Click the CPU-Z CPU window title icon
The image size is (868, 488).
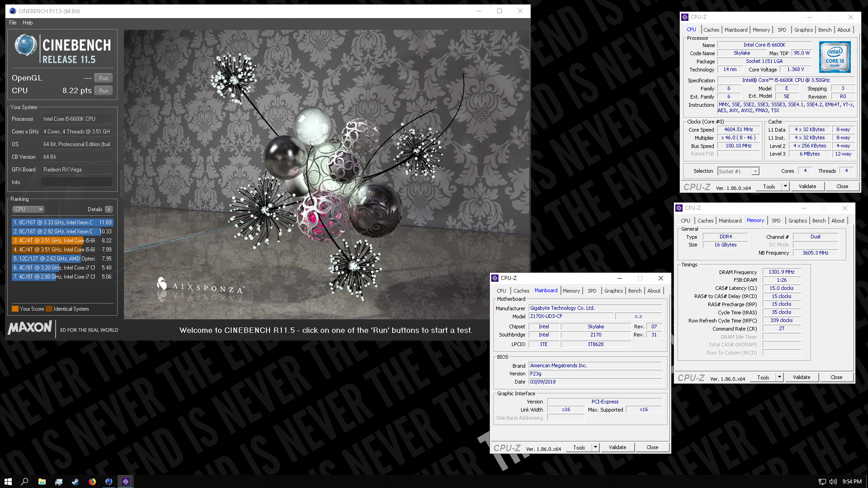pos(685,17)
